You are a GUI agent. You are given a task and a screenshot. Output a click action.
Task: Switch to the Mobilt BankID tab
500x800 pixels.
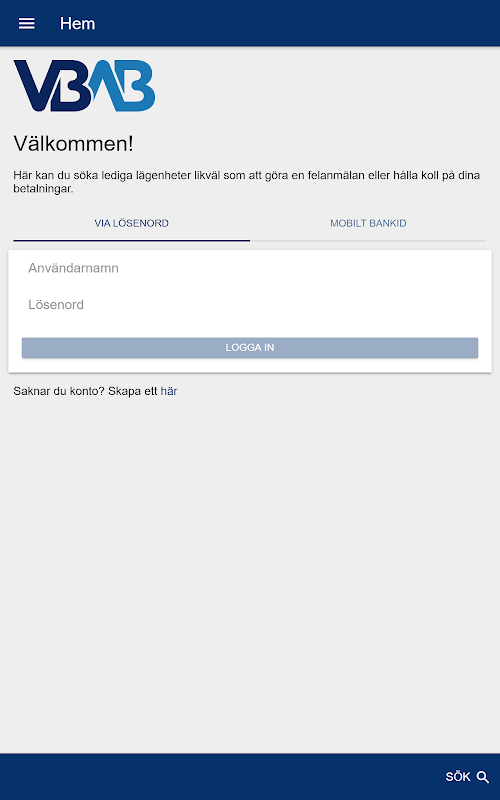point(368,223)
